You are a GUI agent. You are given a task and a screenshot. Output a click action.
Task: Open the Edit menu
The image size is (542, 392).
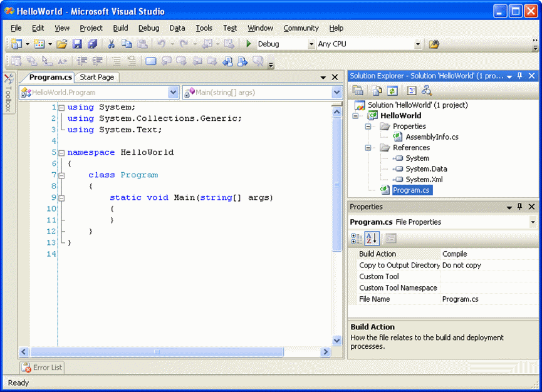[x=38, y=28]
